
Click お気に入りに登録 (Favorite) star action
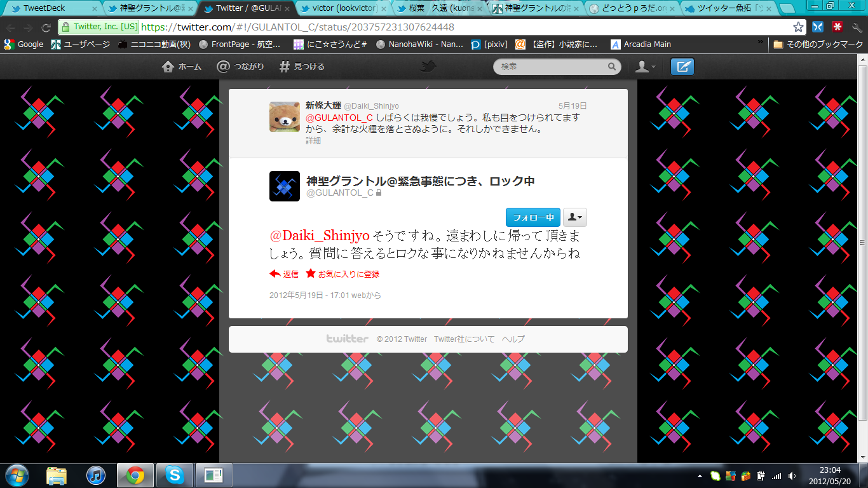click(342, 274)
